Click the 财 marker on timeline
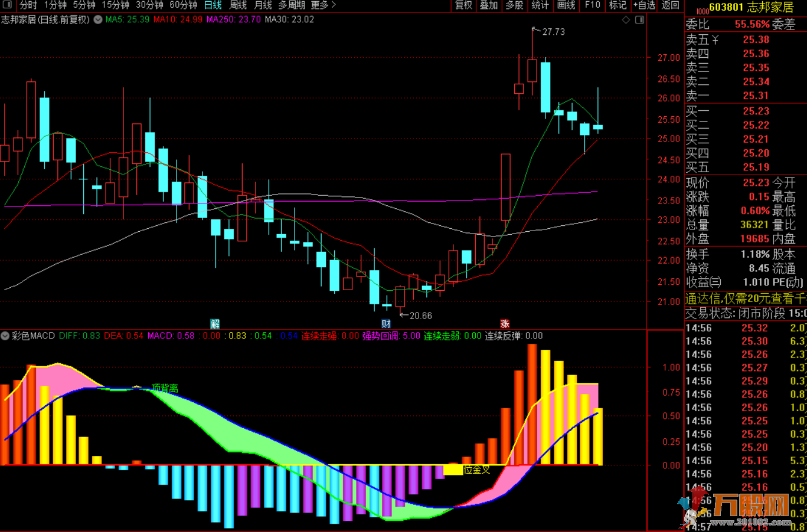Image resolution: width=807 pixels, height=532 pixels. [386, 324]
